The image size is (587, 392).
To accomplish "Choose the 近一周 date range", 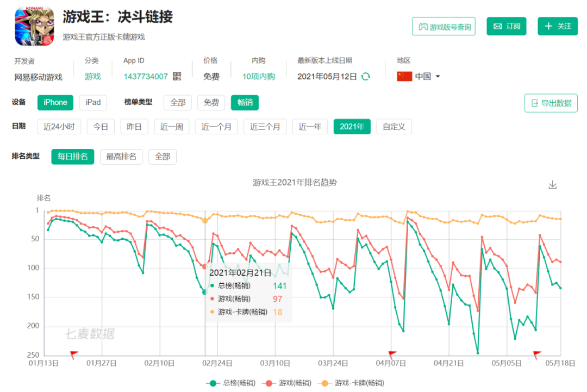I will [171, 127].
